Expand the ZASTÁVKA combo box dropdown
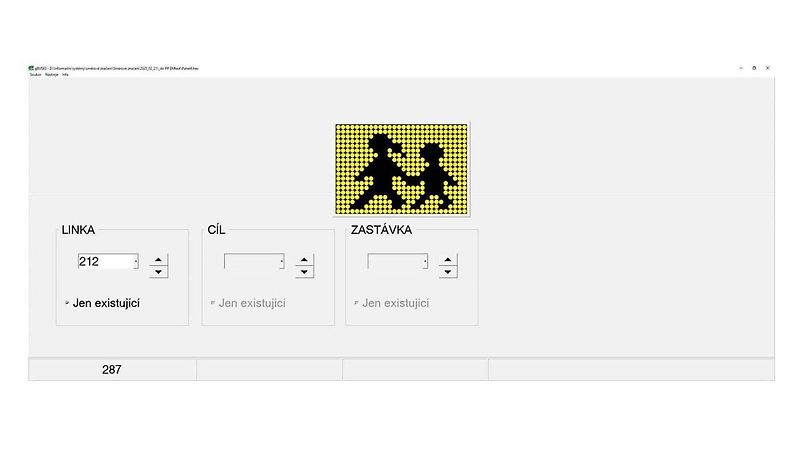The image size is (800, 450). (x=425, y=262)
